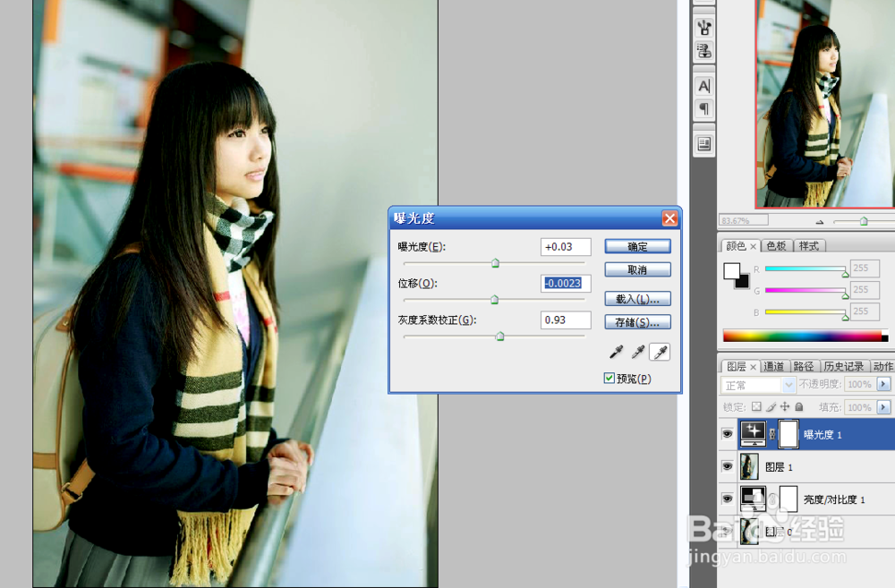Image resolution: width=895 pixels, height=588 pixels.
Task: Click the 位移 value field -0.0023
Action: point(566,283)
